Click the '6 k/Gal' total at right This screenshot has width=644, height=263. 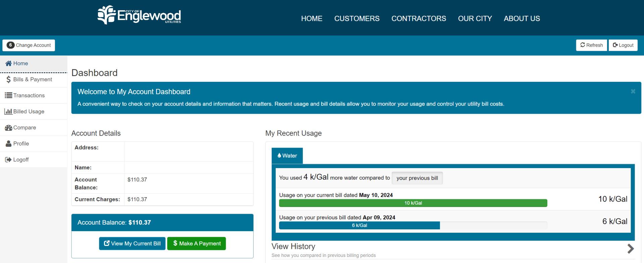(x=615, y=221)
